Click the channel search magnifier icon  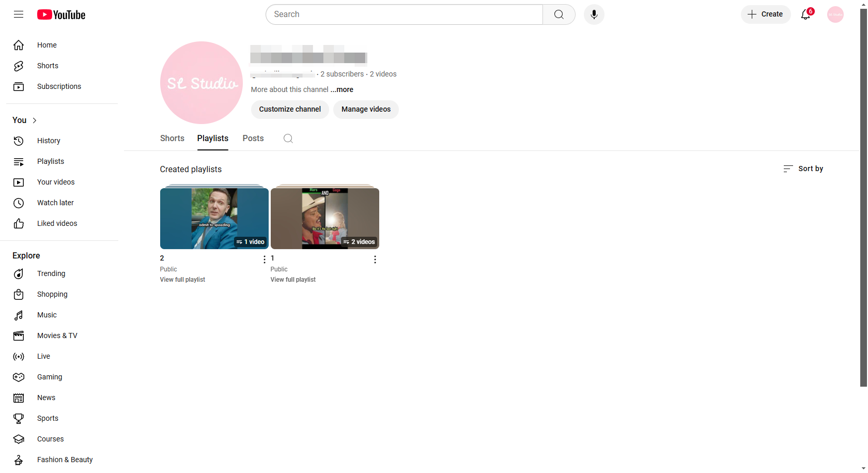pos(288,139)
